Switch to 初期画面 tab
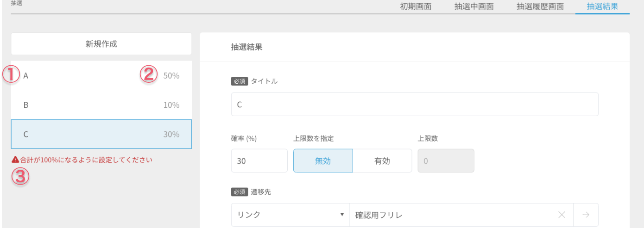Viewport: 644px width, 228px height. pyautogui.click(x=416, y=7)
